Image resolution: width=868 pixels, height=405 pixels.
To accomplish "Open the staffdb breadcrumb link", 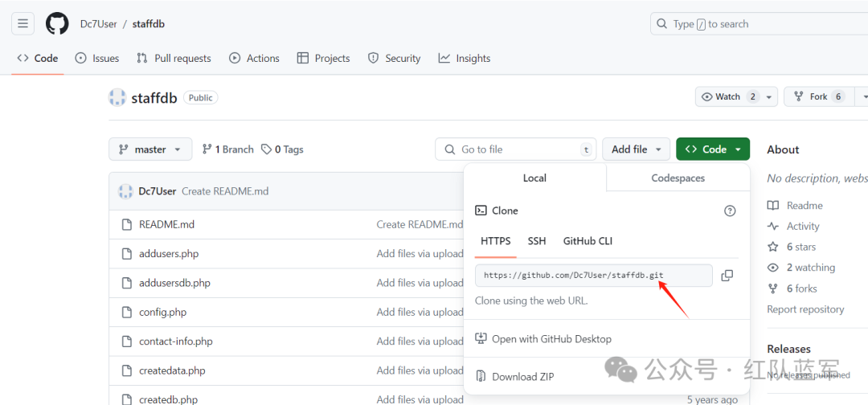I will [x=149, y=24].
